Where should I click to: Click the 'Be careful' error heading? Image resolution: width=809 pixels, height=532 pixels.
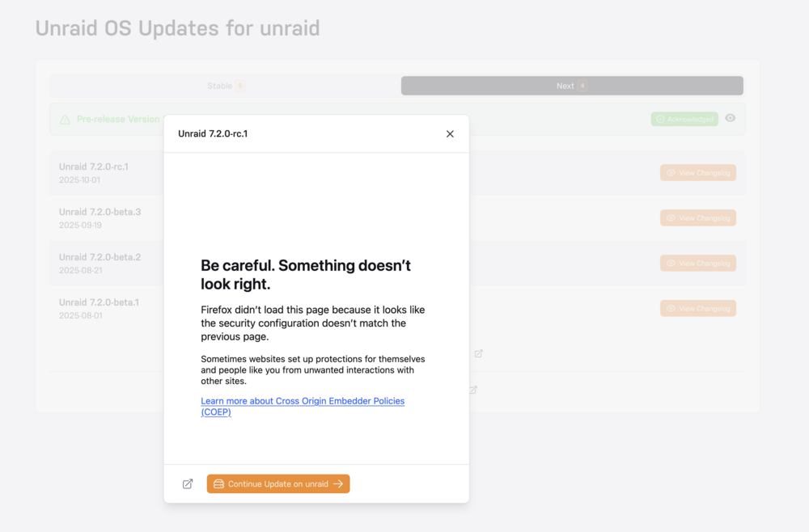(x=306, y=274)
